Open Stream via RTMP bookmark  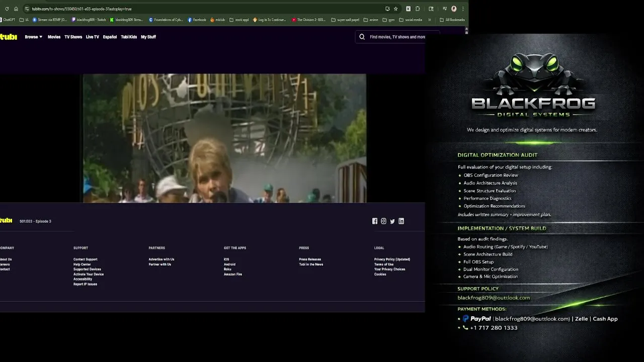point(50,20)
